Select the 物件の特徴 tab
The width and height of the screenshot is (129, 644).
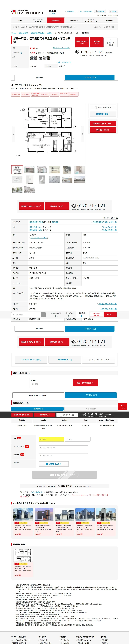(39, 77)
